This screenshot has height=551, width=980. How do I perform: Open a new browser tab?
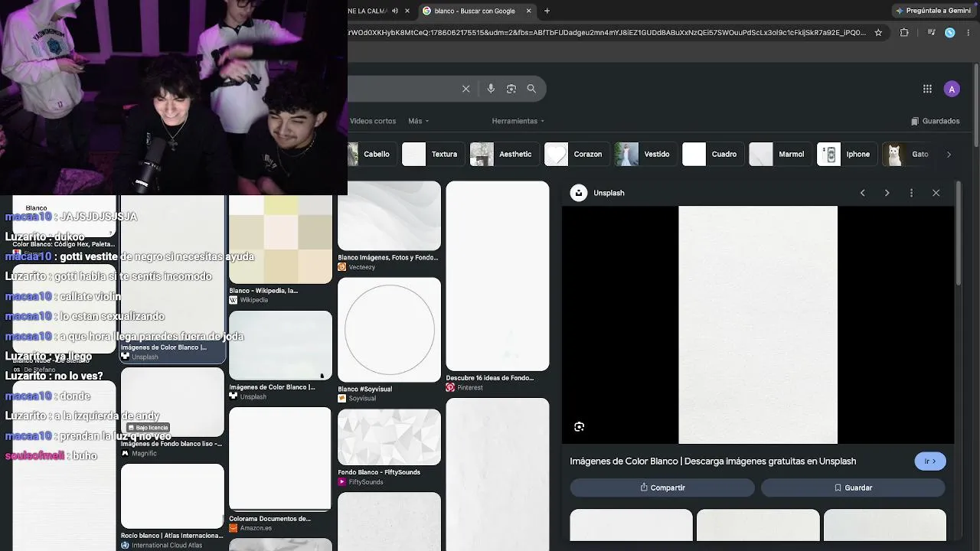point(547,11)
